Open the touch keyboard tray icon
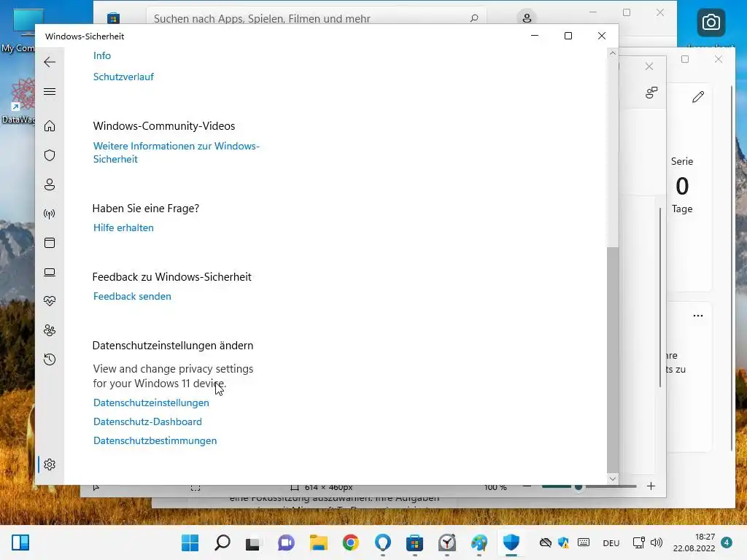This screenshot has height=560, width=747. 584,542
